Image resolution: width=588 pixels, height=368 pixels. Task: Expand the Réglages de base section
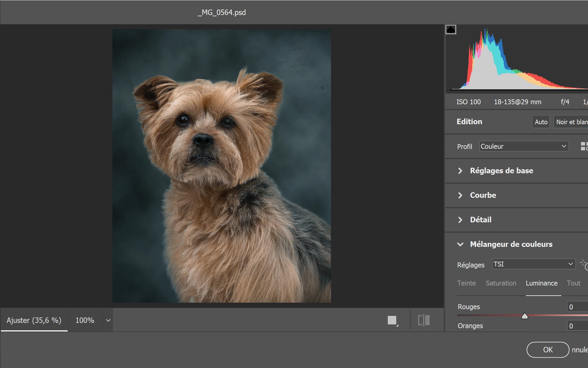click(501, 171)
